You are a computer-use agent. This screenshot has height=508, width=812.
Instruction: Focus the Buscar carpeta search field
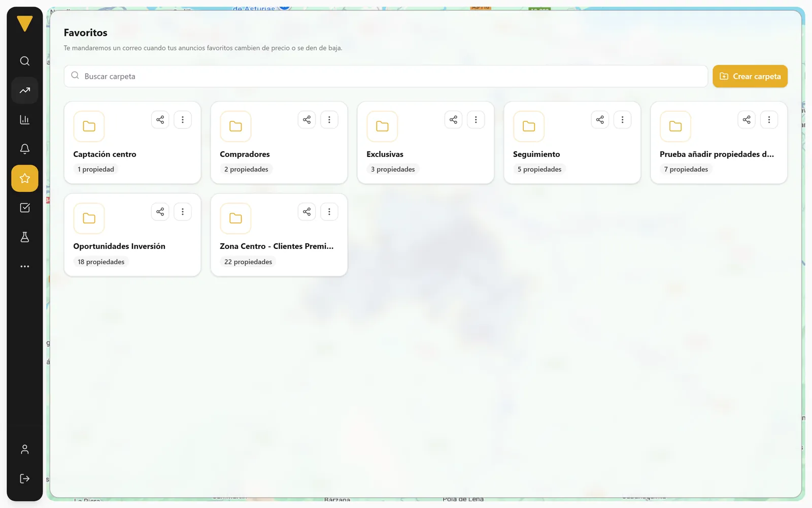[386, 76]
